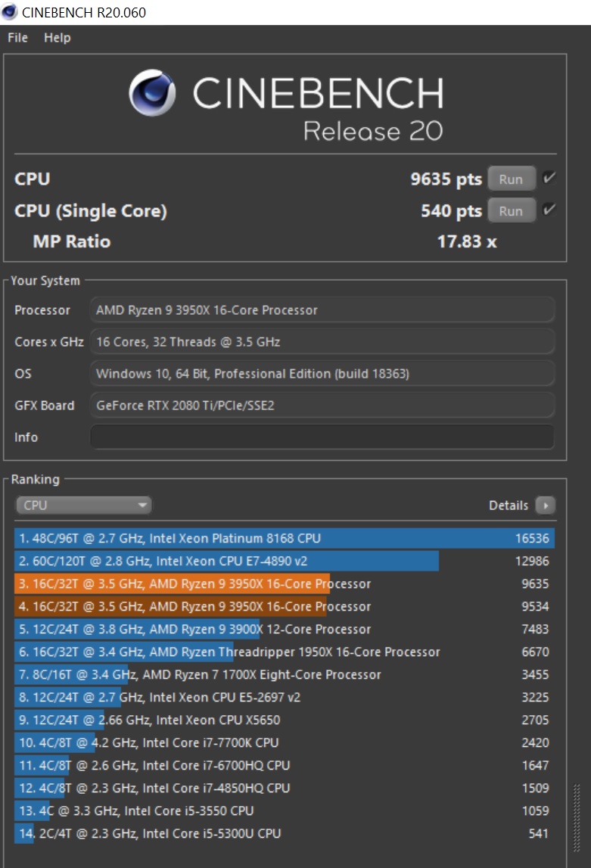Click the OS field showing Windows 10
591x868 pixels.
pos(322,373)
